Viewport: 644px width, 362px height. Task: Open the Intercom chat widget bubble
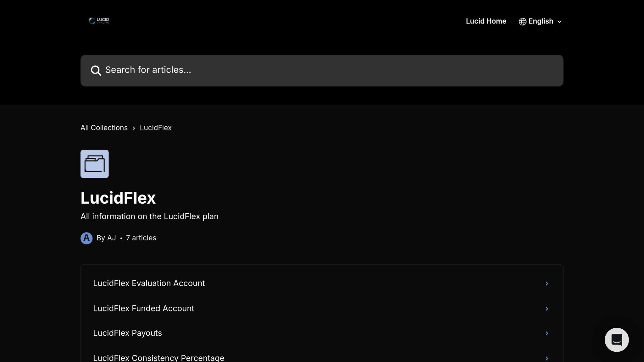(x=617, y=339)
